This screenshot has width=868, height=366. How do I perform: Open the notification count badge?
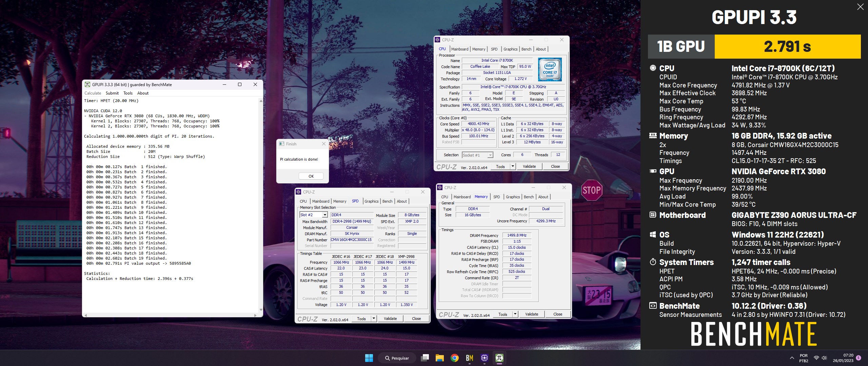pos(859,358)
